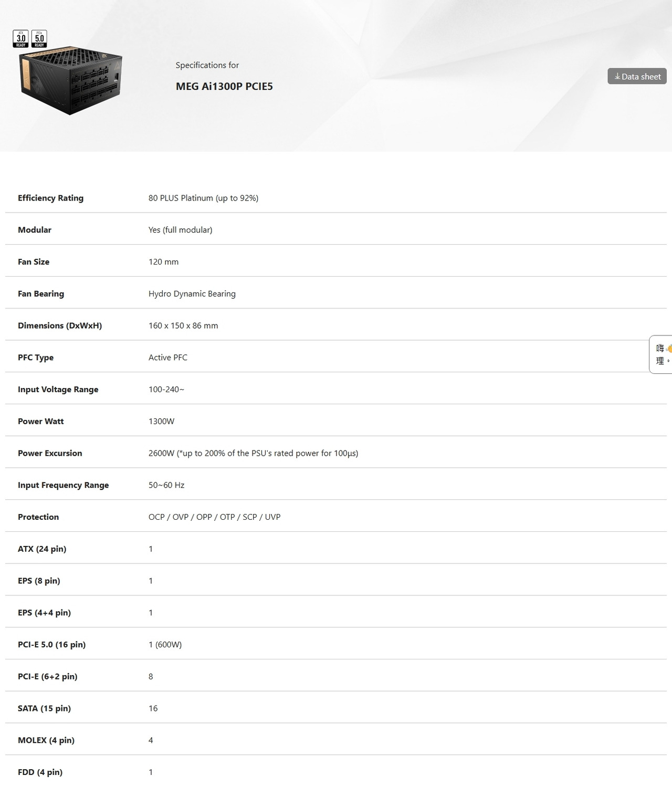Viewport: 672px width, 787px height.
Task: Click the '80 PLUS Platinum (up to 92%)' value
Action: (x=203, y=198)
